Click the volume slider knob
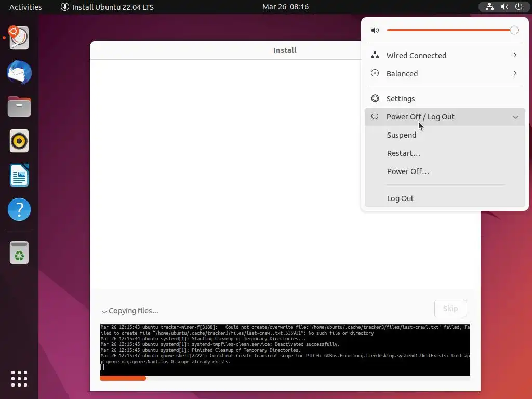The image size is (532, 399). pos(514,30)
